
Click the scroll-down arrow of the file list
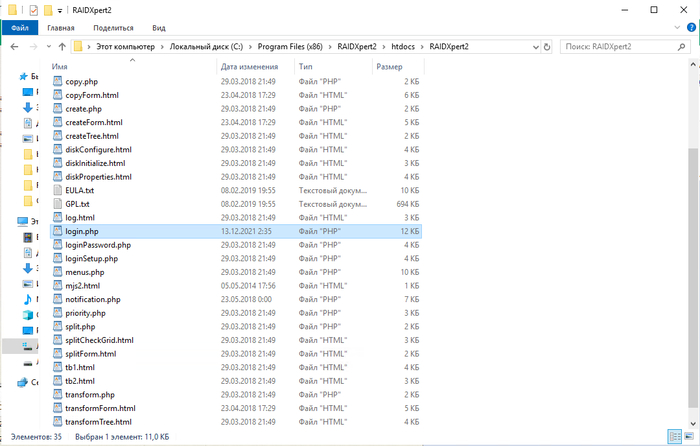[693, 423]
